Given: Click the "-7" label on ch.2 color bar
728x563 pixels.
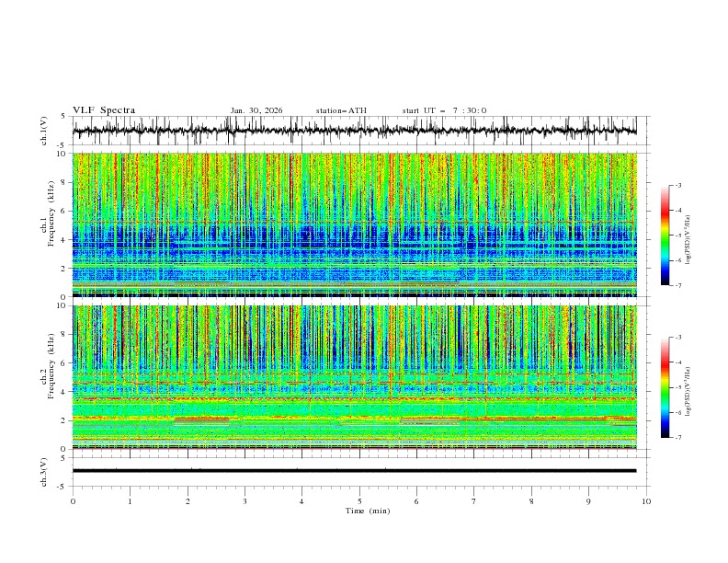Looking at the screenshot, I should click(677, 437).
